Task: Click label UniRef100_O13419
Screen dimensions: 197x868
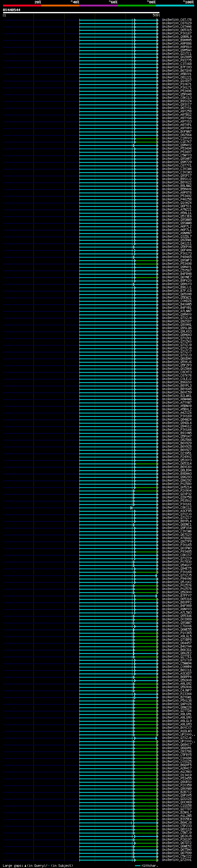Action: tap(177, 775)
